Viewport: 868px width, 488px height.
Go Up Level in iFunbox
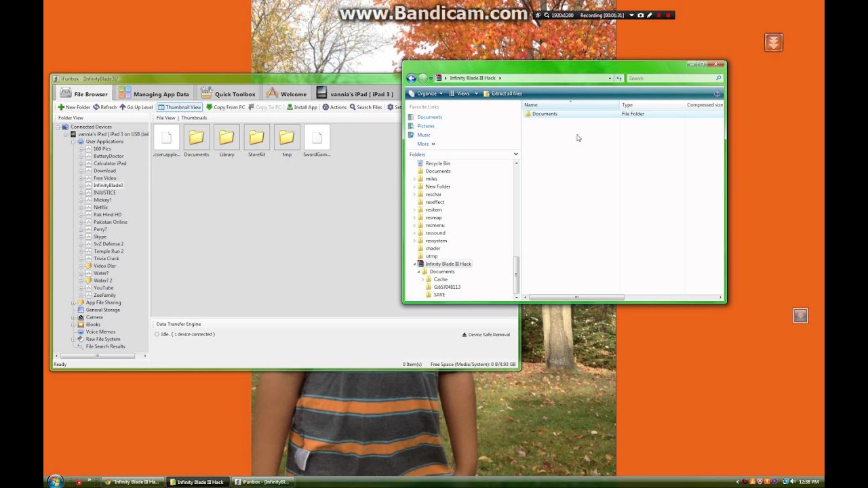pyautogui.click(x=136, y=107)
